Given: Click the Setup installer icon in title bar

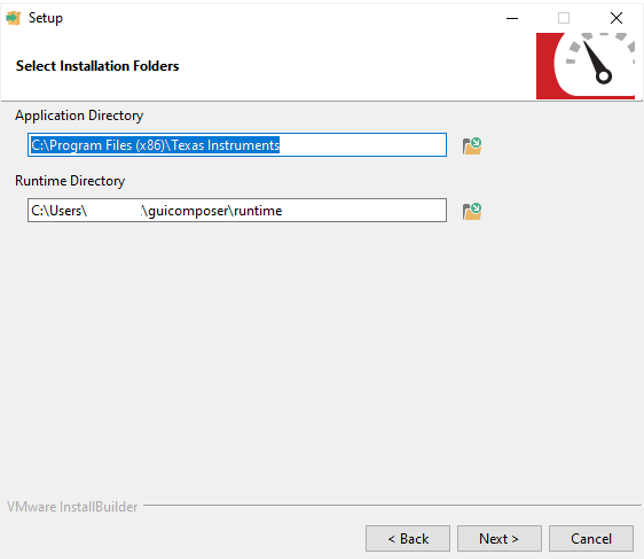Looking at the screenshot, I should 13,18.
